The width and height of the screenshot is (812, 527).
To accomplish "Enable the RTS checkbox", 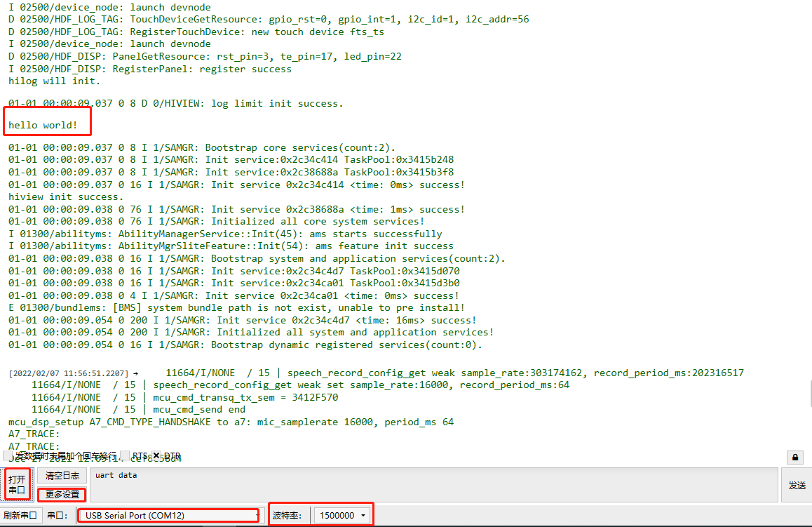I will point(125,455).
